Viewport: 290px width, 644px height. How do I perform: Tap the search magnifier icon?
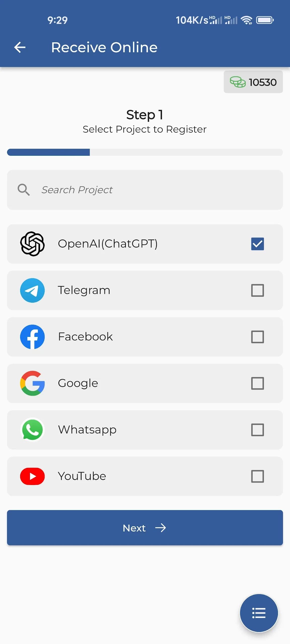(x=24, y=190)
